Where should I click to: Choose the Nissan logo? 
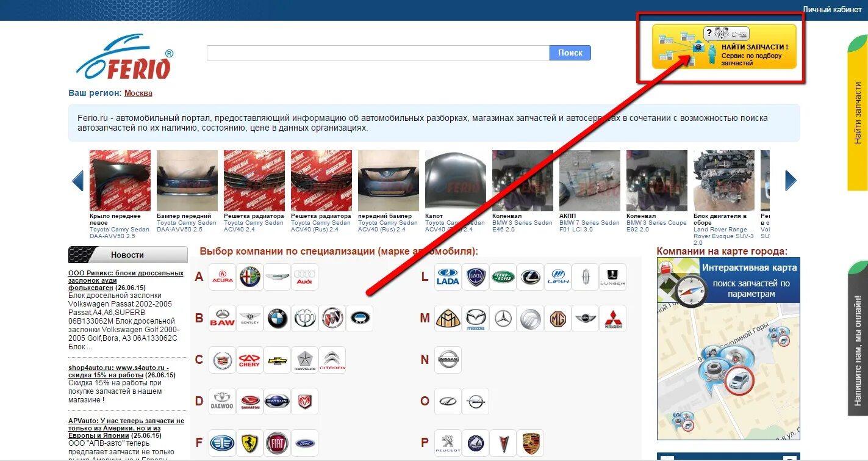tap(448, 360)
